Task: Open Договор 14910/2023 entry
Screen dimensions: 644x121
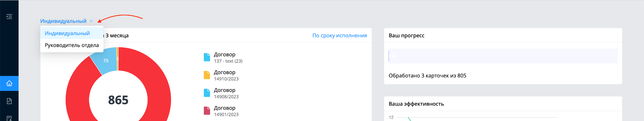Action: tap(226, 75)
